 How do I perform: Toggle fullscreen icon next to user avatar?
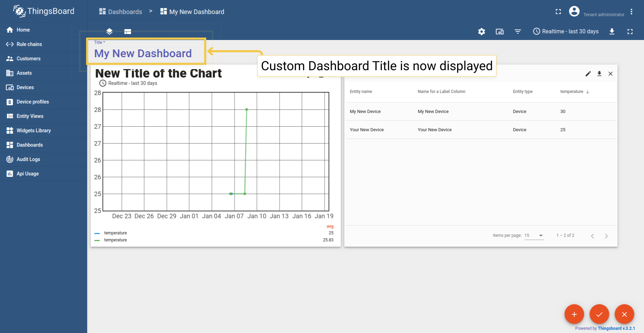click(558, 12)
